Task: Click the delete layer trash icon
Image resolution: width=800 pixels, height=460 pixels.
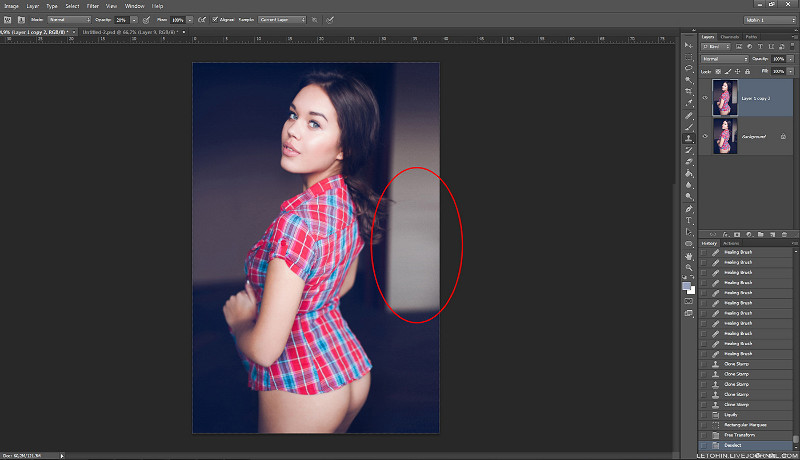Action: (x=784, y=234)
